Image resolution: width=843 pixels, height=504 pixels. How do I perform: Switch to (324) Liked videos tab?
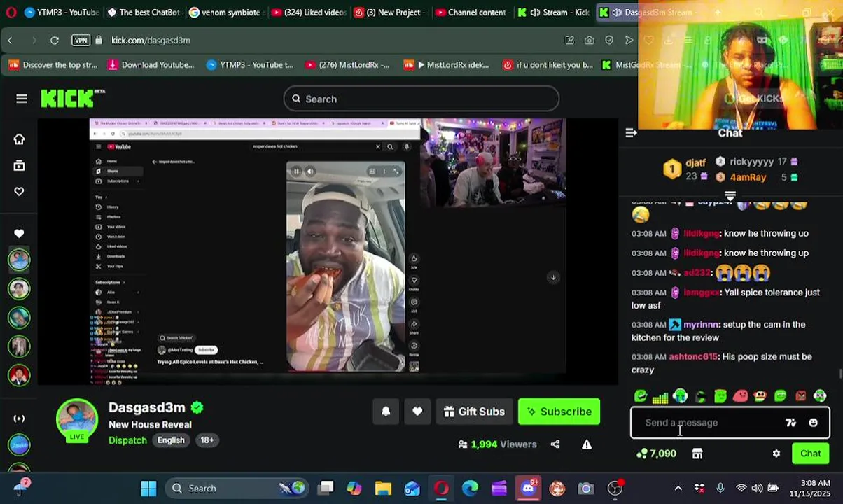click(308, 13)
